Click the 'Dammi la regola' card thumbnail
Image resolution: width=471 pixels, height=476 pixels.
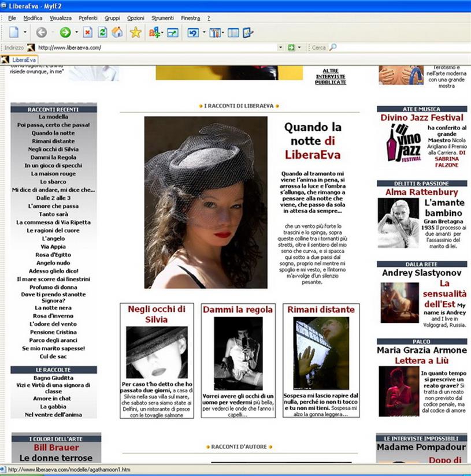tap(238, 354)
